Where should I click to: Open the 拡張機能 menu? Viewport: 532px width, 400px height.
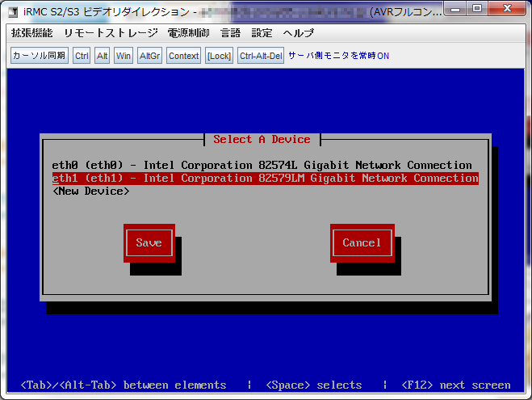[32, 33]
